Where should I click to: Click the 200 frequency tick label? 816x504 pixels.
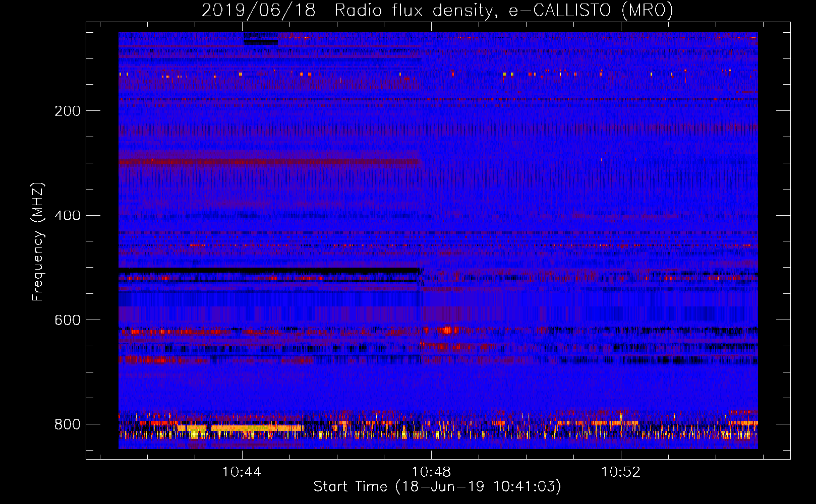68,111
